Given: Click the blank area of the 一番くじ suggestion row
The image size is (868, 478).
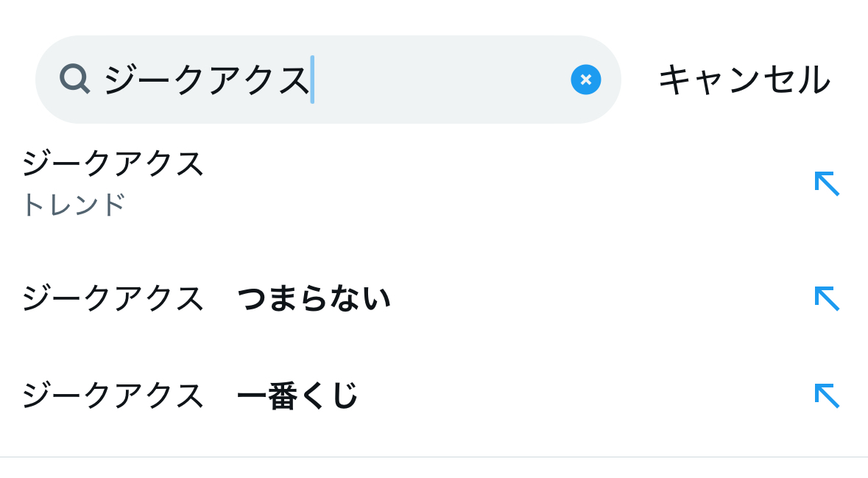Looking at the screenshot, I should tap(589, 396).
